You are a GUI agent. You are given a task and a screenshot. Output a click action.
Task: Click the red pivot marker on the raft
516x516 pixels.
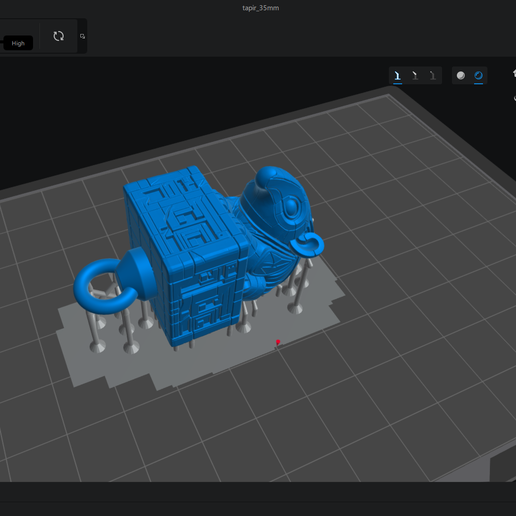(278, 342)
